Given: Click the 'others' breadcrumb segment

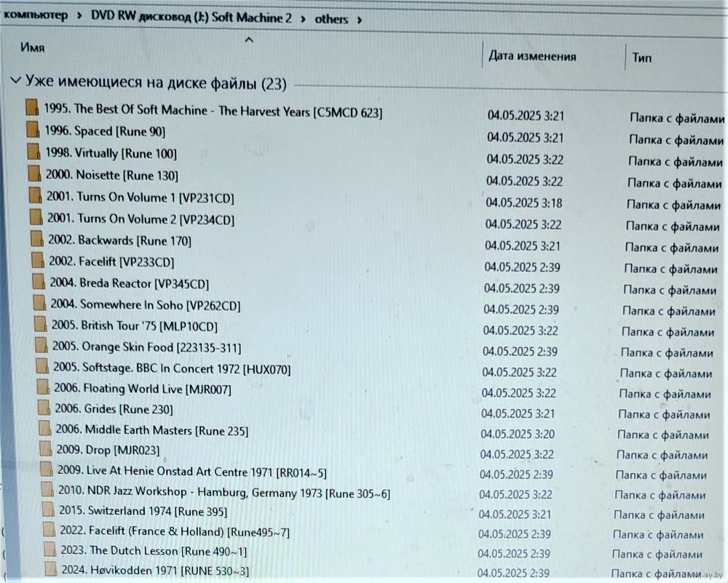Looking at the screenshot, I should [x=331, y=19].
